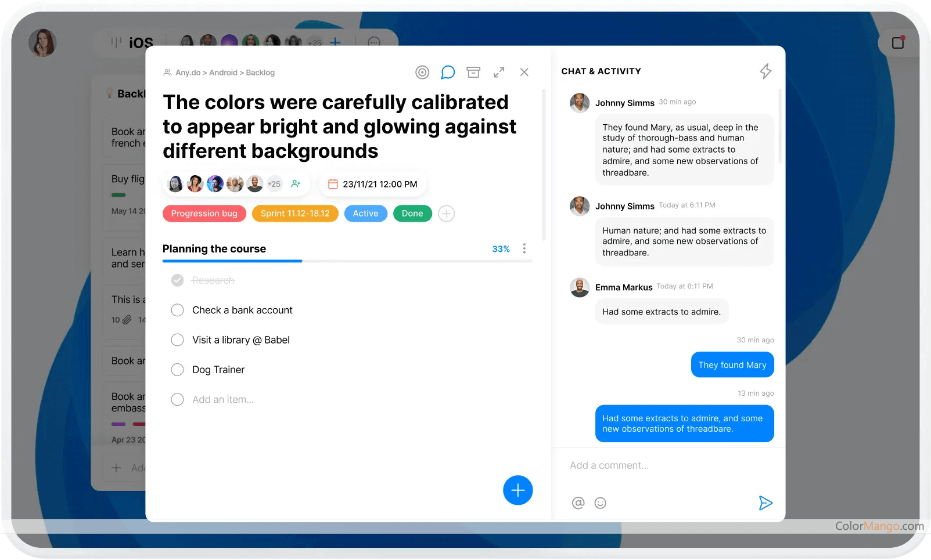Click the green Done tag

pos(412,214)
